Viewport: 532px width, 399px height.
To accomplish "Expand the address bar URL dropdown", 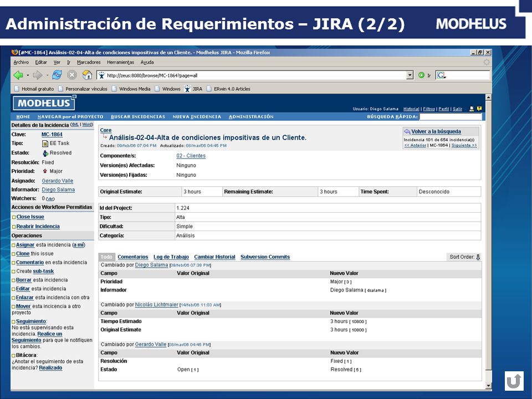I will point(410,75).
